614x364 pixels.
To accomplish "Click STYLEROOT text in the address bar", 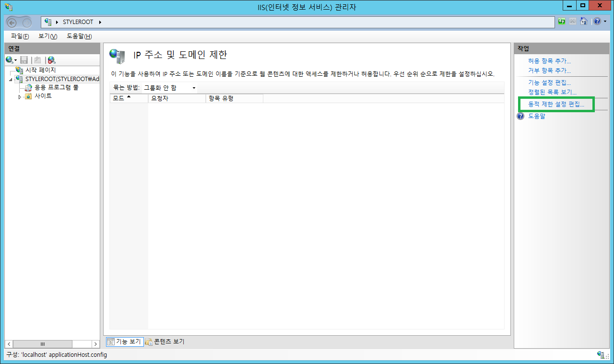I will coord(79,22).
